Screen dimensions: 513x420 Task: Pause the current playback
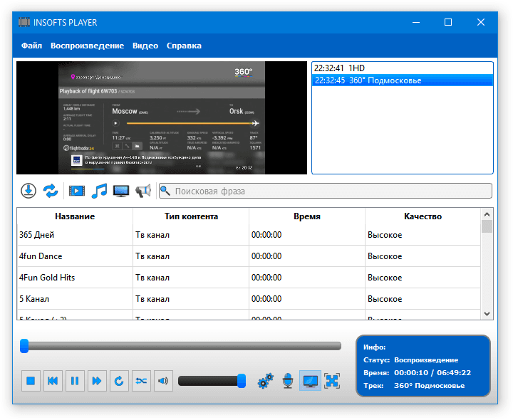coord(75,382)
